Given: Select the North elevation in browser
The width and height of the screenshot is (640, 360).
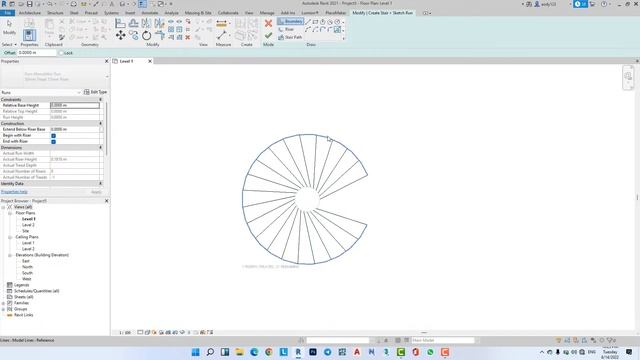Looking at the screenshot, I should (x=27, y=267).
